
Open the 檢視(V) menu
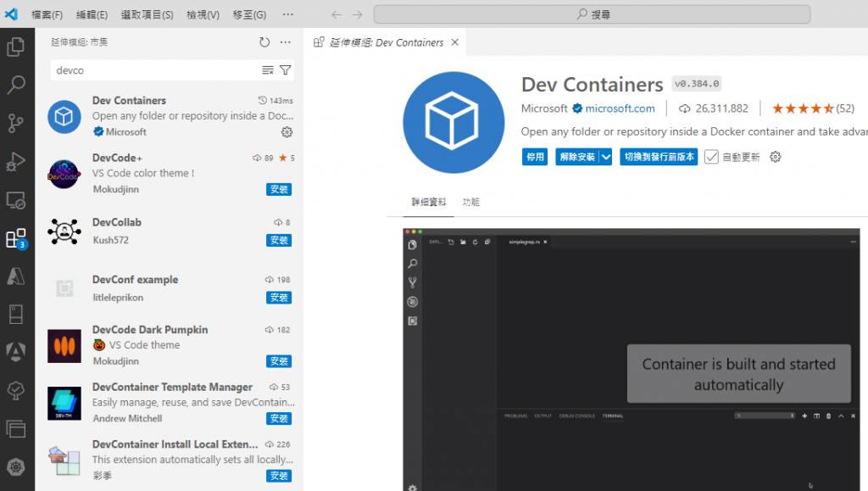(203, 14)
